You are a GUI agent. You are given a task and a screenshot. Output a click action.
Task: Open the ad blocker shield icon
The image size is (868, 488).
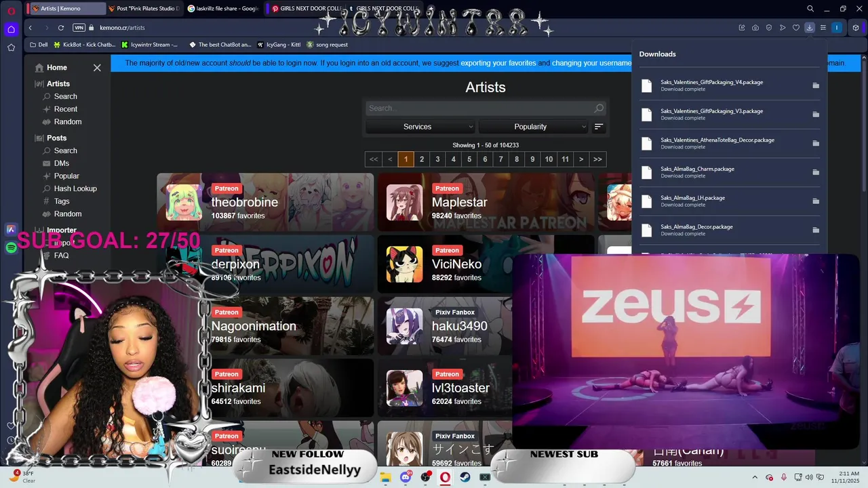pos(769,28)
